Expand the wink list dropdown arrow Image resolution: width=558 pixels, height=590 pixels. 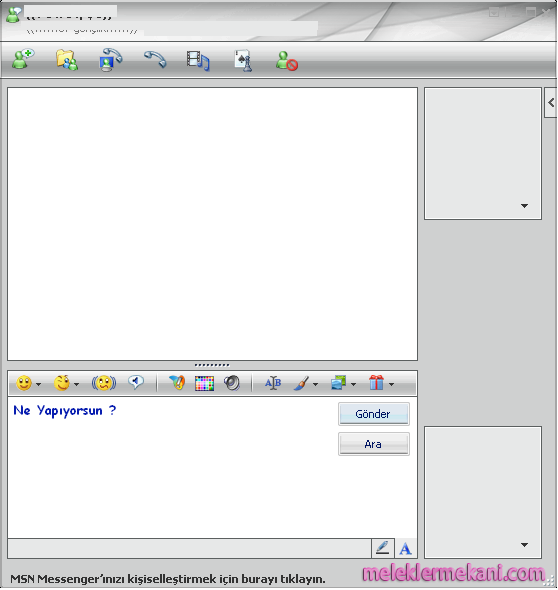76,385
